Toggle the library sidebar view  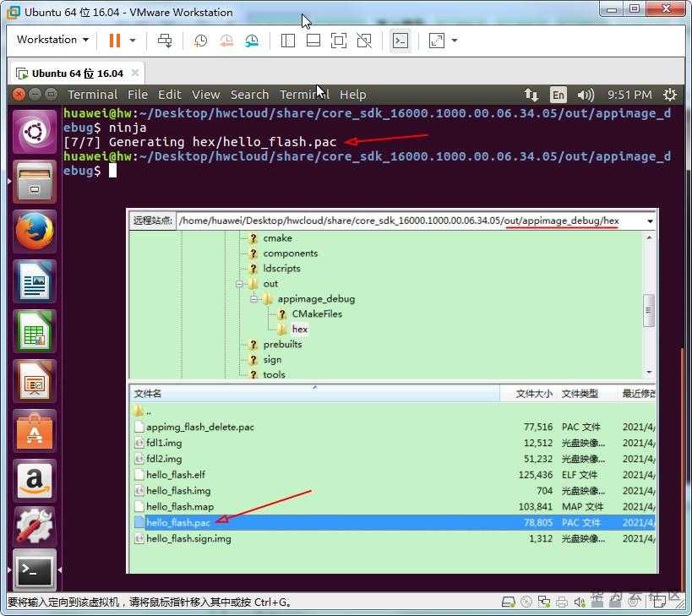288,41
